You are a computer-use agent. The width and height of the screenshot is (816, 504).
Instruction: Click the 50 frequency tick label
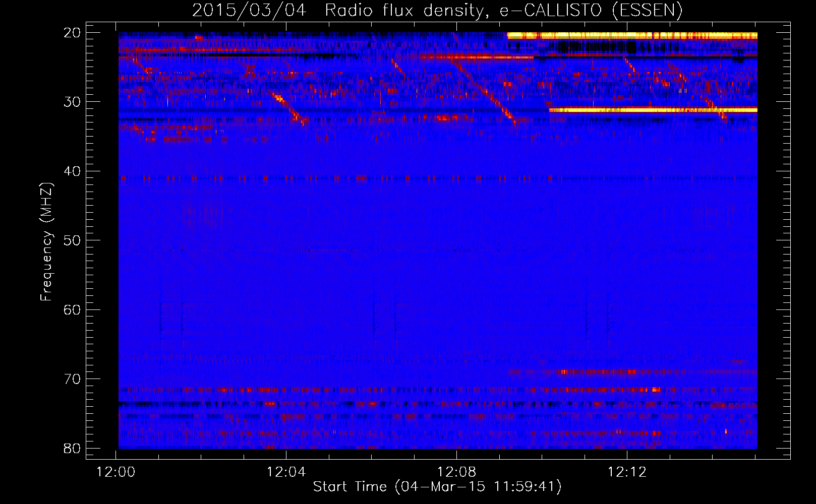pos(73,240)
